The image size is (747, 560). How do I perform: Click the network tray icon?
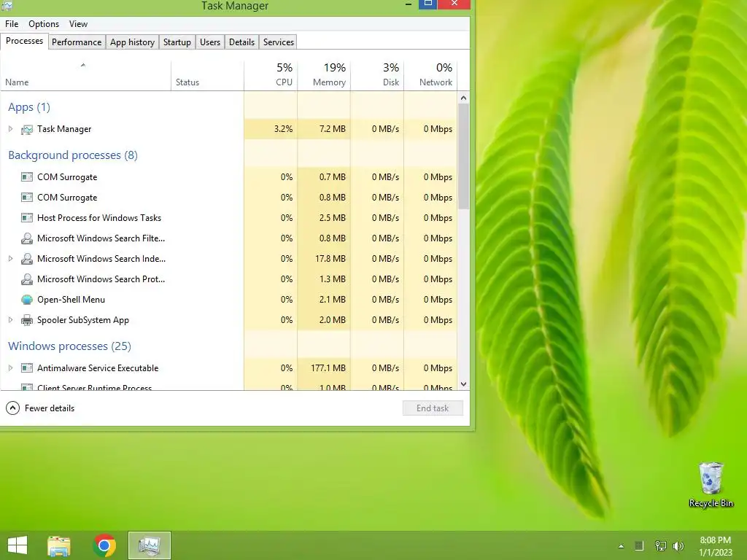[660, 546]
